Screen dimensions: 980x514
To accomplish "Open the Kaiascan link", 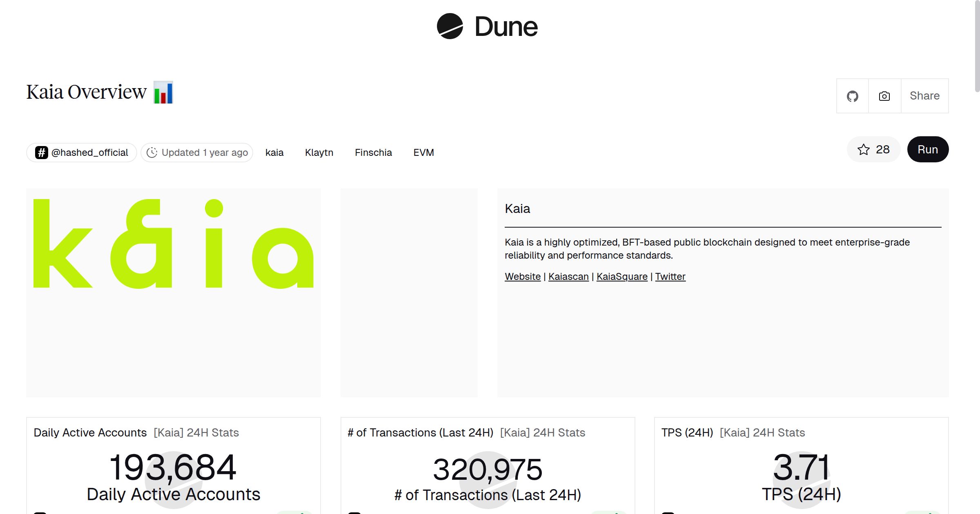I will (568, 277).
